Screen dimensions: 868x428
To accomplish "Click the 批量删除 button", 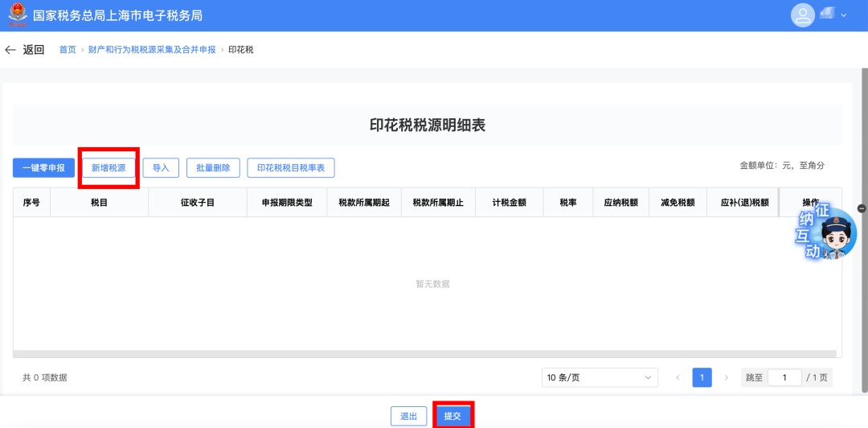I will (x=213, y=168).
